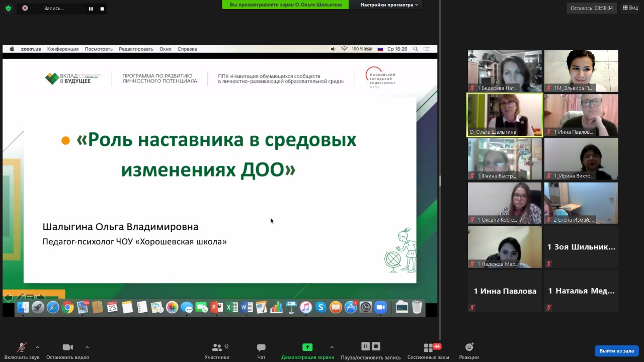The width and height of the screenshot is (644, 362).
Task: Open the Реакции menu
Action: tap(468, 350)
